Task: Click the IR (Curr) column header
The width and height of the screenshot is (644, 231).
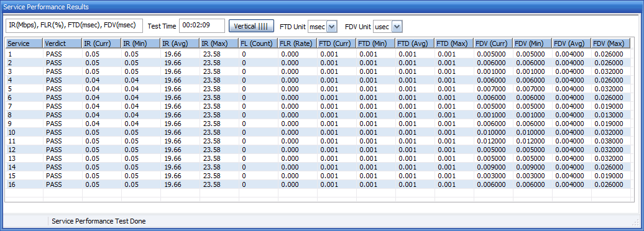Action: [101, 43]
